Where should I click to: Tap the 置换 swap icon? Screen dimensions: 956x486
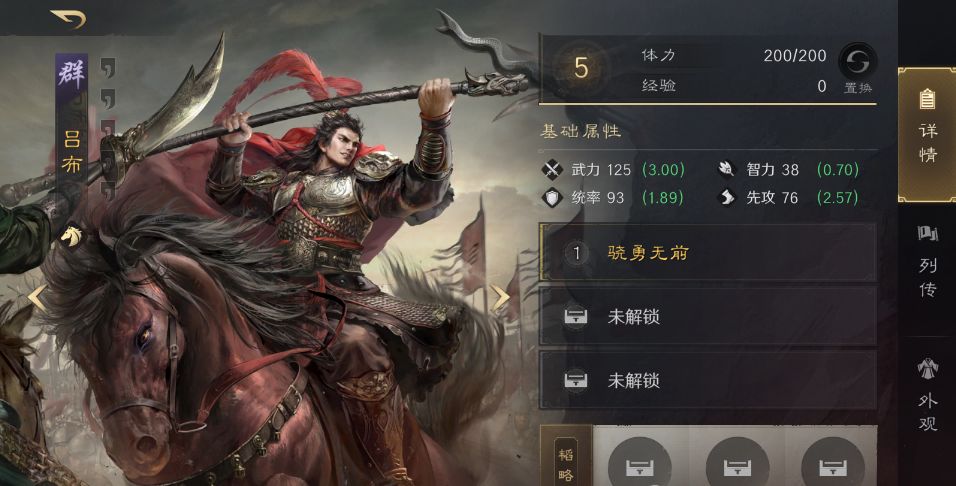(857, 62)
